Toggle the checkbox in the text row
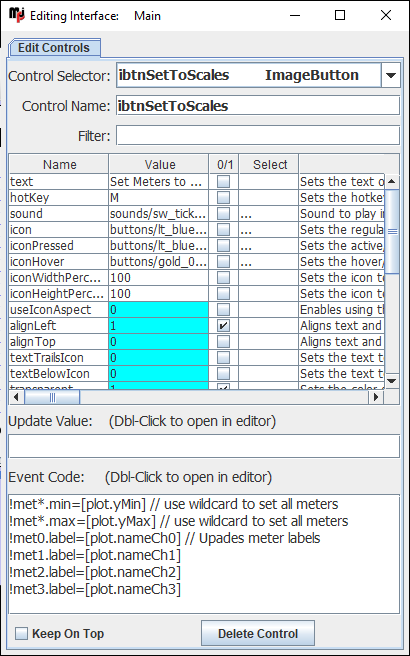Image resolution: width=410 pixels, height=656 pixels. (223, 182)
